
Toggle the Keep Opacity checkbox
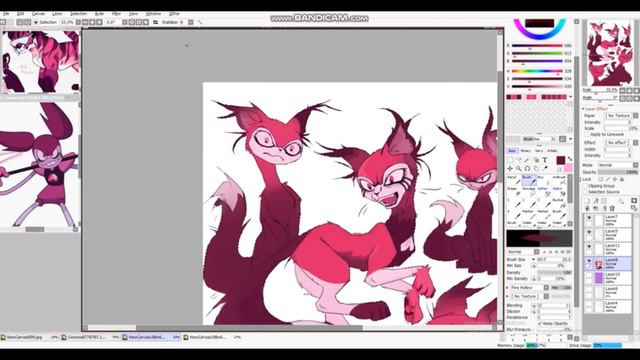coord(540,323)
